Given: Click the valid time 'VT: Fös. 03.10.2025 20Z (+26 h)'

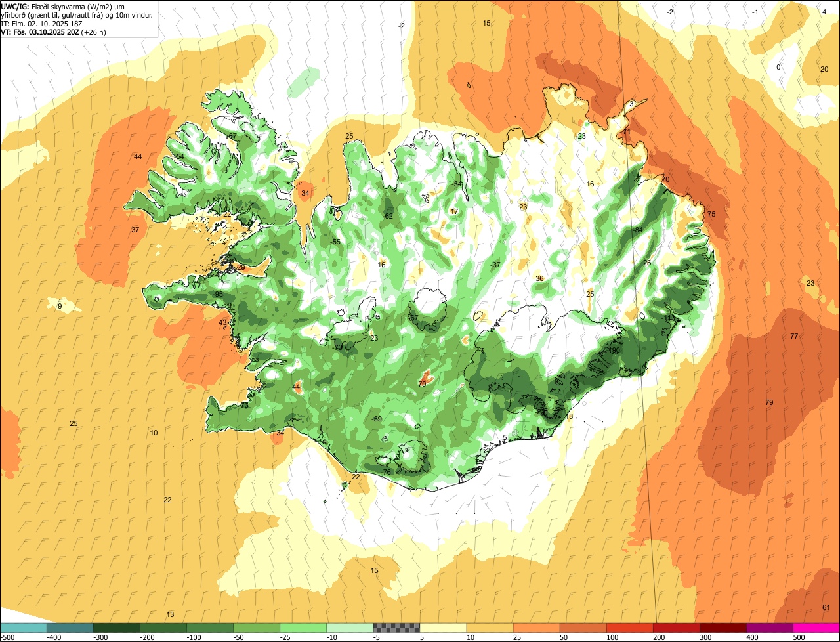Looking at the screenshot, I should coord(54,32).
